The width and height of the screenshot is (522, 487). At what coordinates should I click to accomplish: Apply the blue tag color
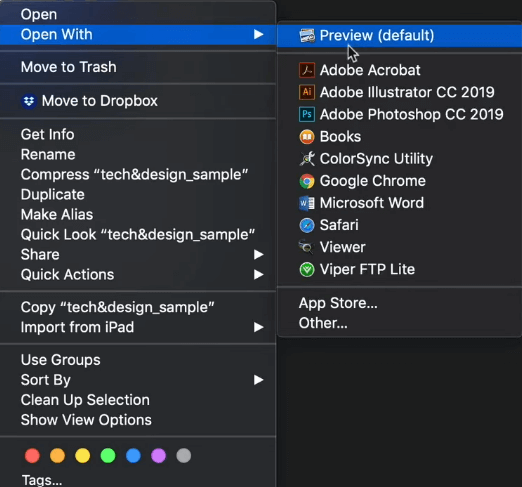[x=133, y=456]
